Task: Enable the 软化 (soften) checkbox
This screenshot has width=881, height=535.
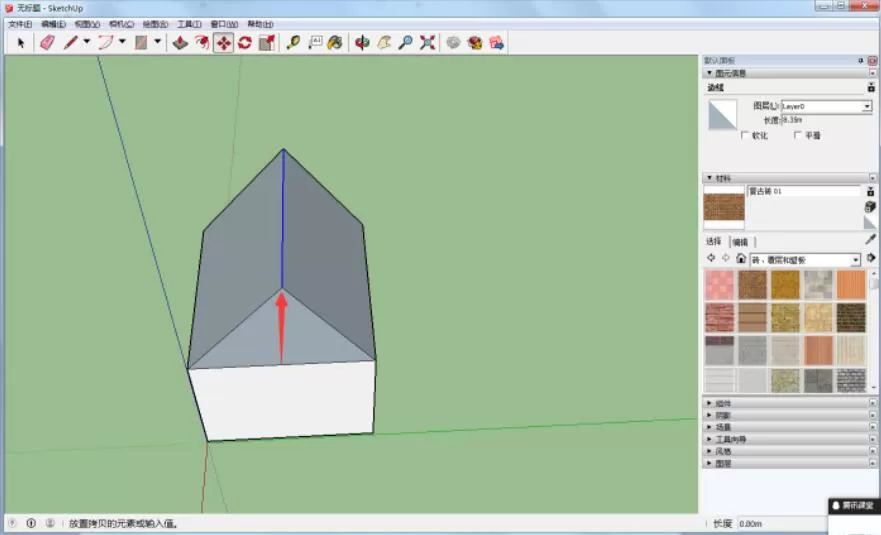Action: coord(745,135)
